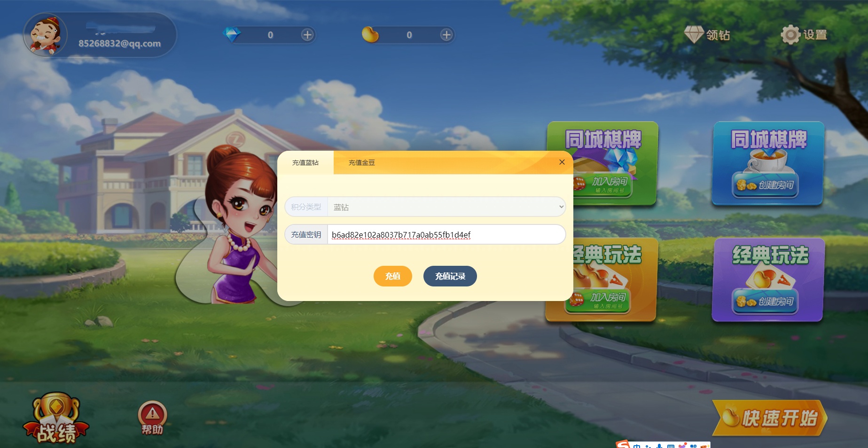Create room in purple 经典玩法 card
The image size is (868, 448).
pyautogui.click(x=765, y=301)
